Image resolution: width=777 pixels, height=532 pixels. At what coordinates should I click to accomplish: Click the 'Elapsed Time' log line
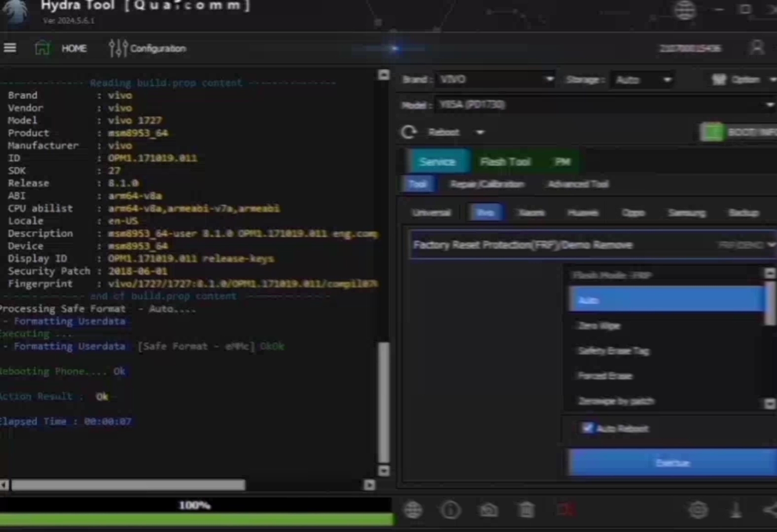click(66, 421)
